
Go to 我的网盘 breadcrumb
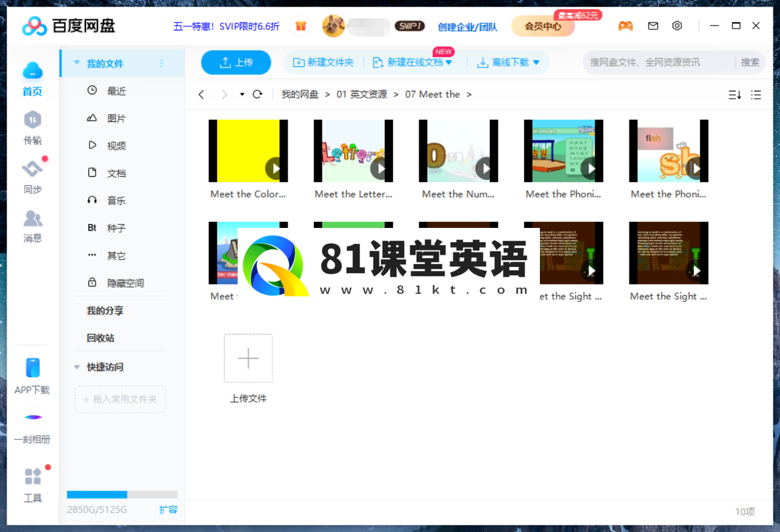point(300,94)
